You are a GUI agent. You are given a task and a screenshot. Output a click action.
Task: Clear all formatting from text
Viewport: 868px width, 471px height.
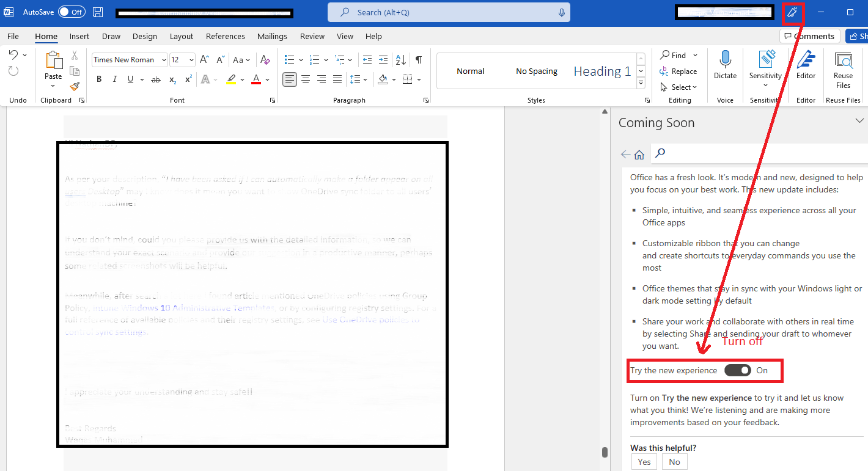(265, 60)
